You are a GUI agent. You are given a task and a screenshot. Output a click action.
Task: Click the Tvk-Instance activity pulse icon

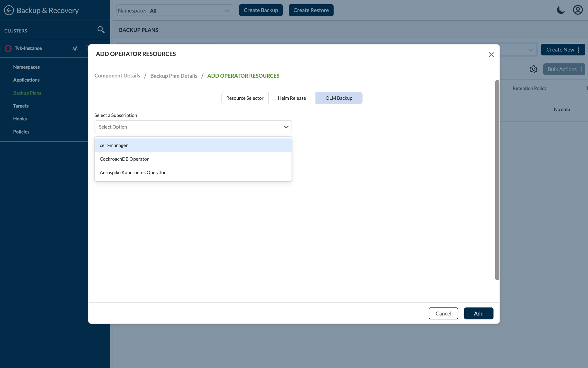[x=75, y=48]
